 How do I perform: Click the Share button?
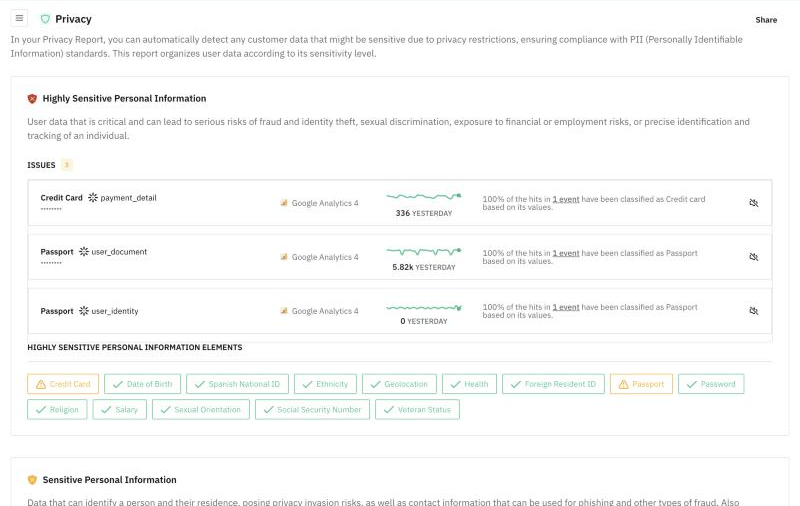[x=766, y=20]
